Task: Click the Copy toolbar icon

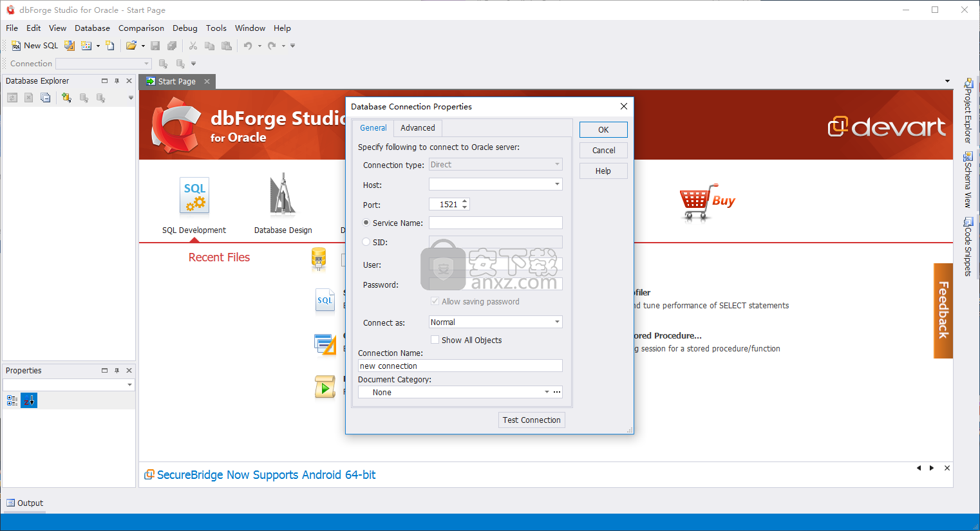Action: click(x=209, y=46)
